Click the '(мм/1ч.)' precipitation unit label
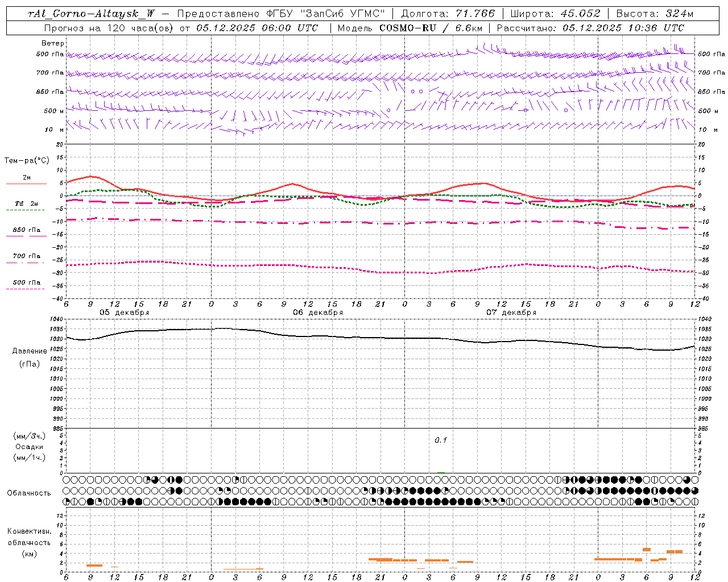Image resolution: width=728 pixels, height=582 pixels. [x=30, y=458]
